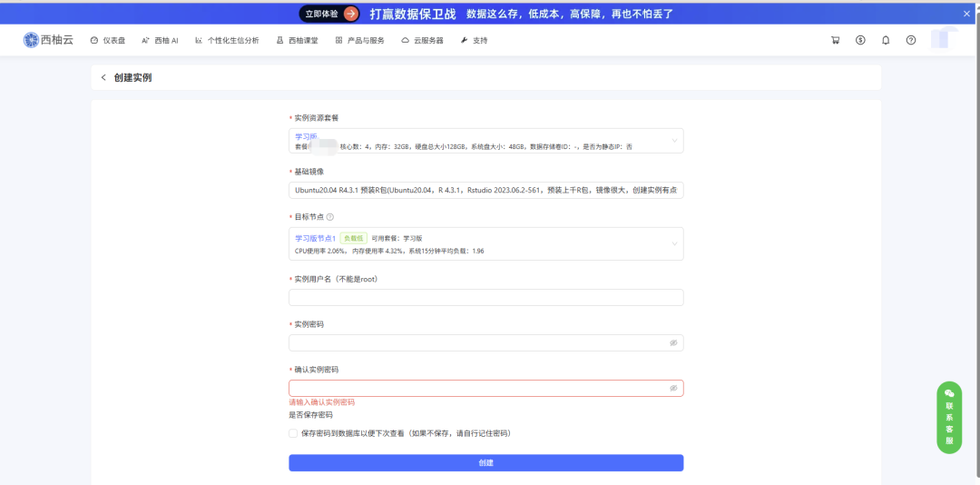Click the 是否保存密码 label
This screenshot has width=980, height=485.
tap(310, 415)
